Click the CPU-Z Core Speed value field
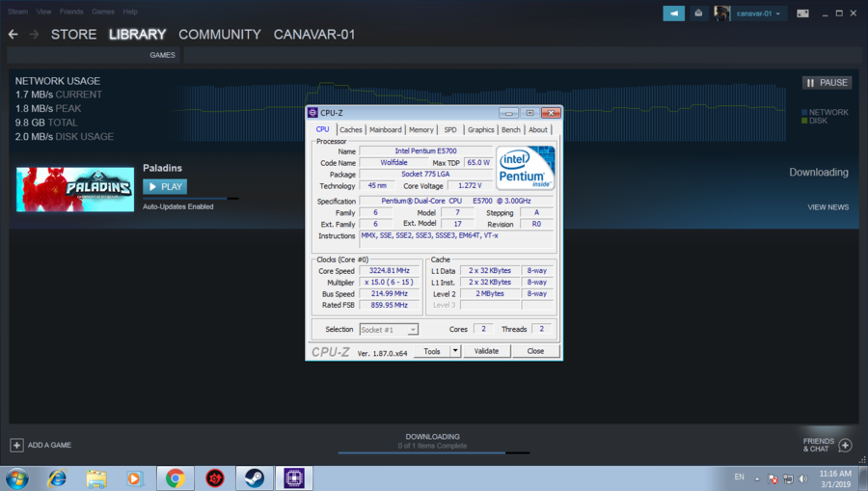Screen dimensions: 868x491 coord(390,271)
